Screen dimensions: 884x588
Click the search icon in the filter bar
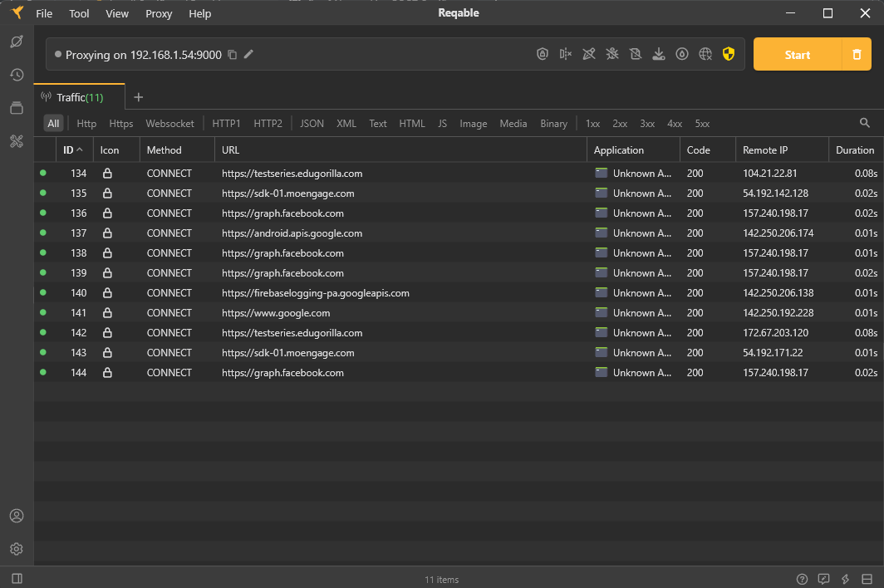(864, 122)
